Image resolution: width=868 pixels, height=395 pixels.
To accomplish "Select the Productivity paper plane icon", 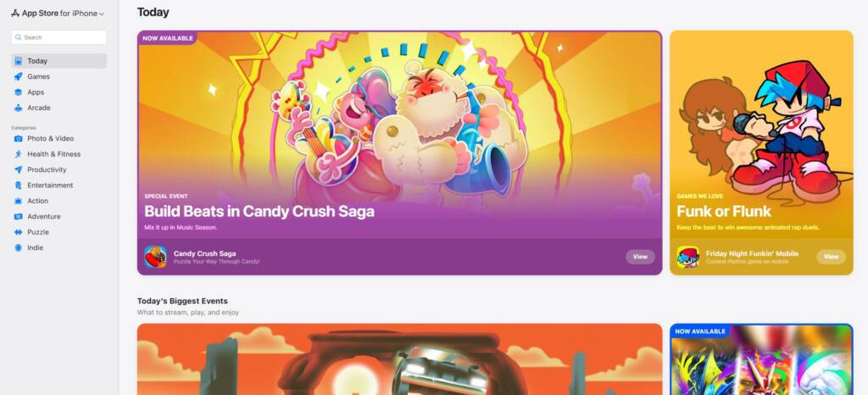I will tap(19, 170).
